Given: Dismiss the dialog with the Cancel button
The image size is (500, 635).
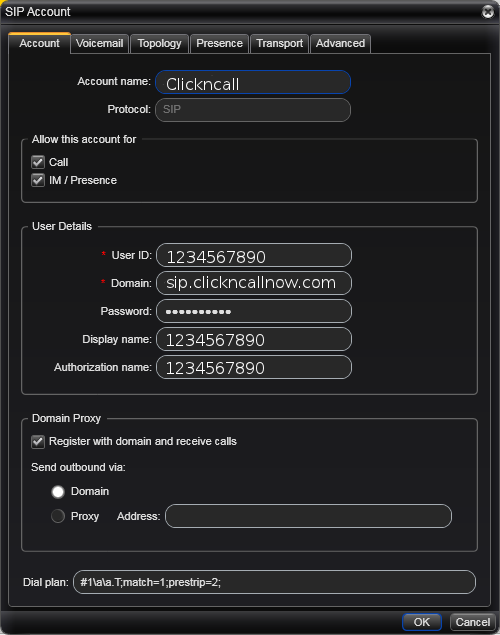Looking at the screenshot, I should 473,622.
